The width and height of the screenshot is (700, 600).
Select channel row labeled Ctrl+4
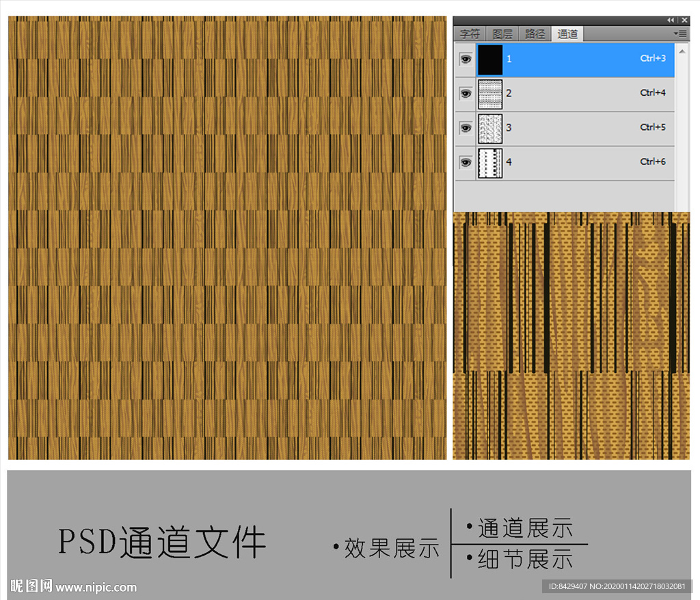point(564,94)
